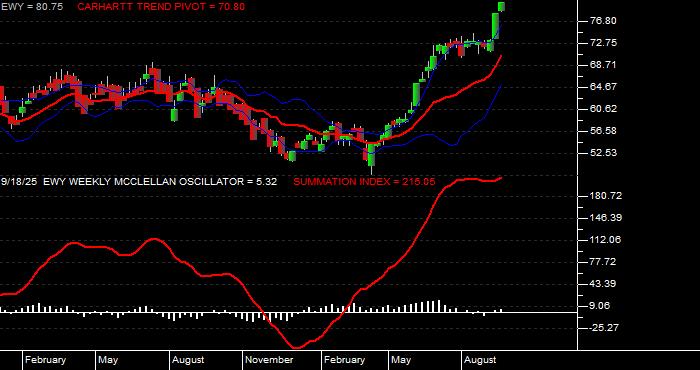Click the SUMMATION INDEX value label
Viewport: 700px width, 370px height.
[364, 182]
